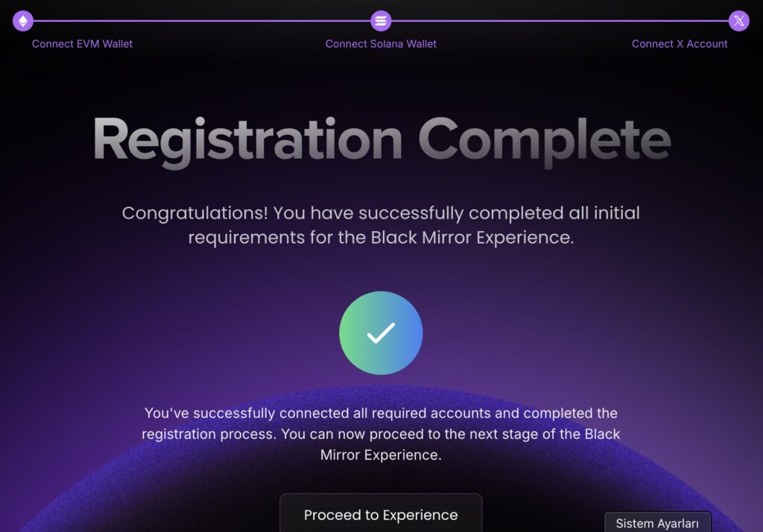The height and width of the screenshot is (532, 763).
Task: Open the Sistem Ayarları button
Action: click(657, 523)
